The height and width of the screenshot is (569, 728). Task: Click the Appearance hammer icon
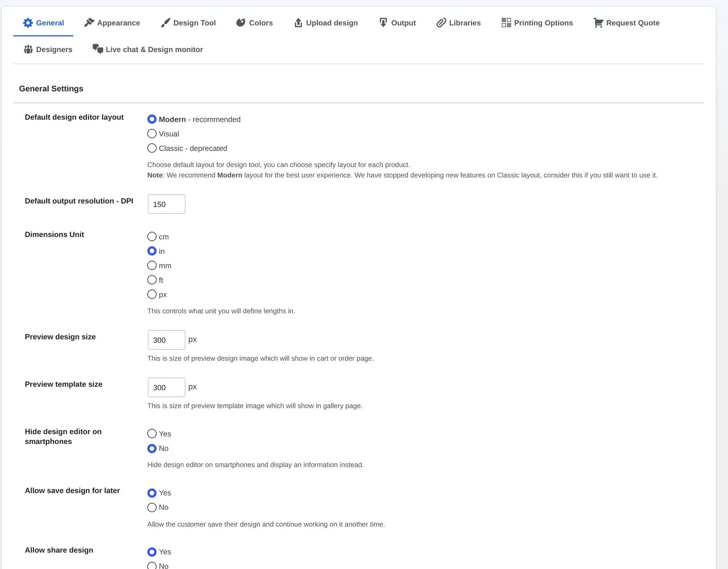[89, 23]
